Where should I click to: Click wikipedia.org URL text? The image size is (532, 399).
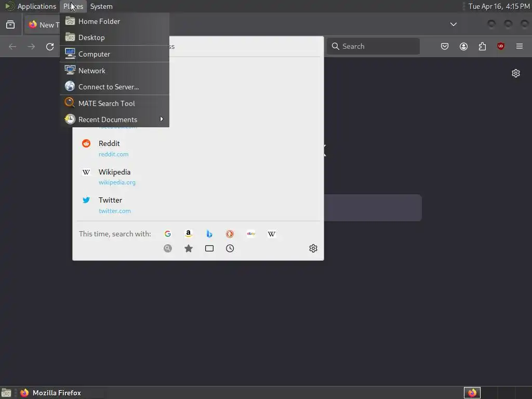(x=117, y=182)
